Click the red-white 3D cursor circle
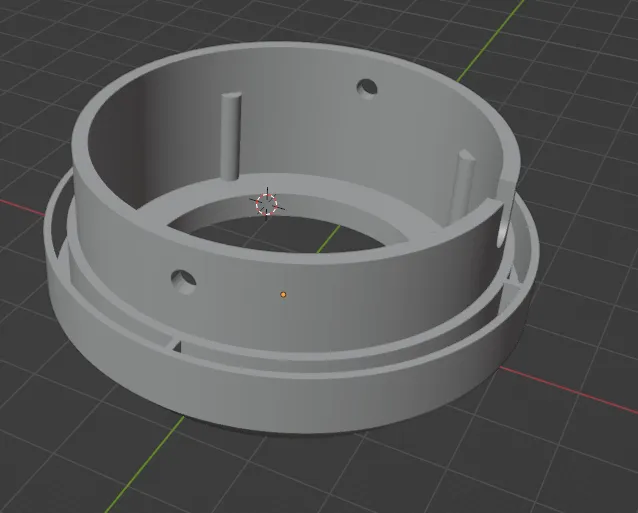This screenshot has width=638, height=513. (267, 204)
